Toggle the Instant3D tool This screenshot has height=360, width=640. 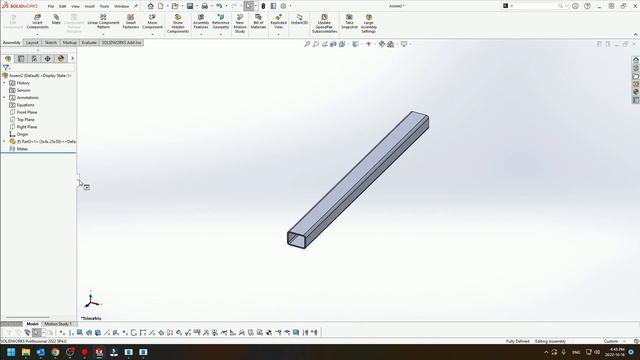299,19
